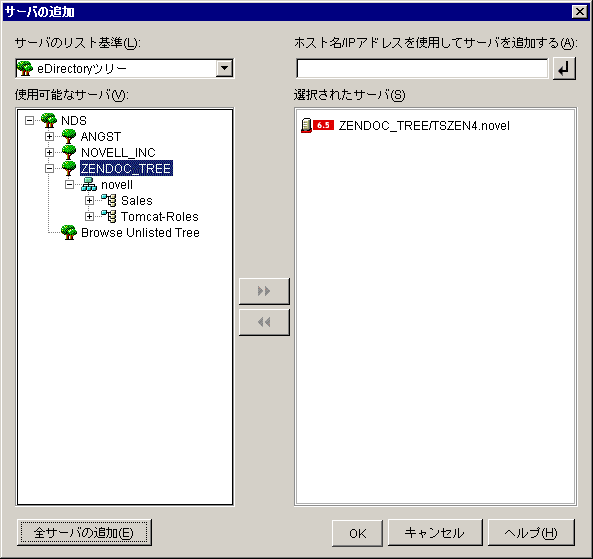Collapse the ZENDOC_TREE node
The image size is (593, 559).
click(49, 168)
